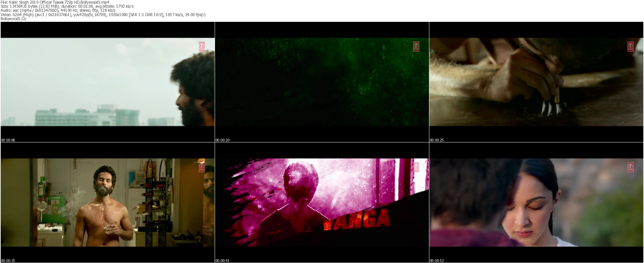Screen dimensions: 644x263
Task: Open the hand-on-wooden-floor thumbnail
Action: point(536,82)
